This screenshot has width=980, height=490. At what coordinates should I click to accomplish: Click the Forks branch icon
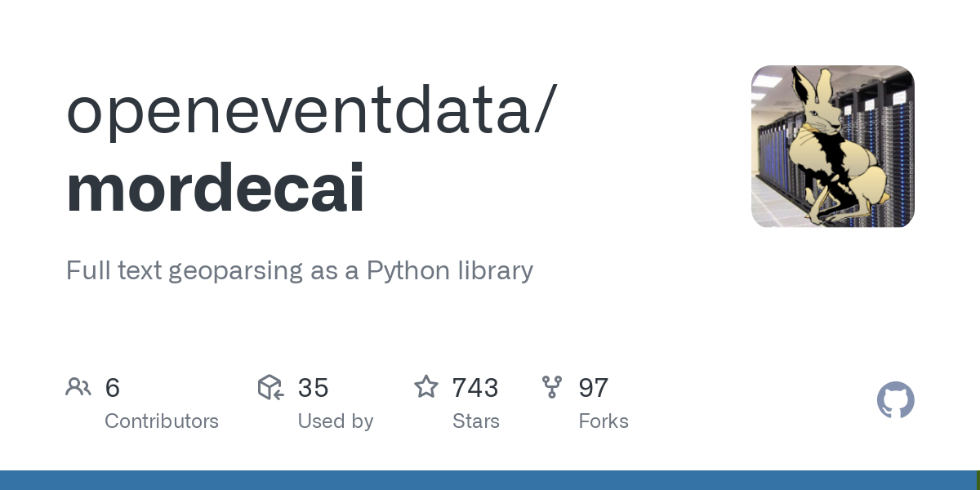(x=552, y=387)
